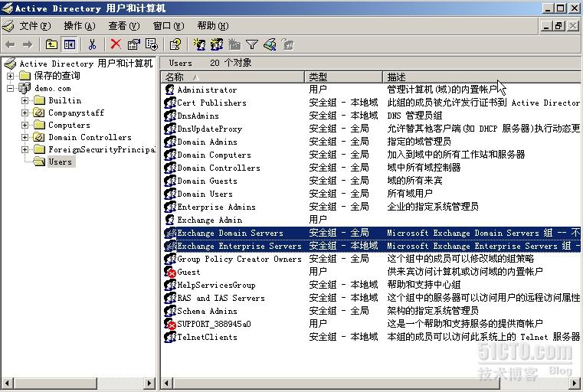Select Exchange Enterprise Servers row
The image size is (583, 392).
pyautogui.click(x=372, y=246)
